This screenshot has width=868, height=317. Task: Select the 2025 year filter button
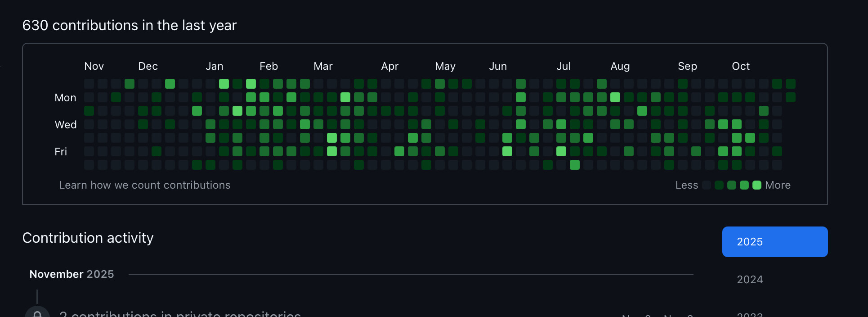[774, 242]
